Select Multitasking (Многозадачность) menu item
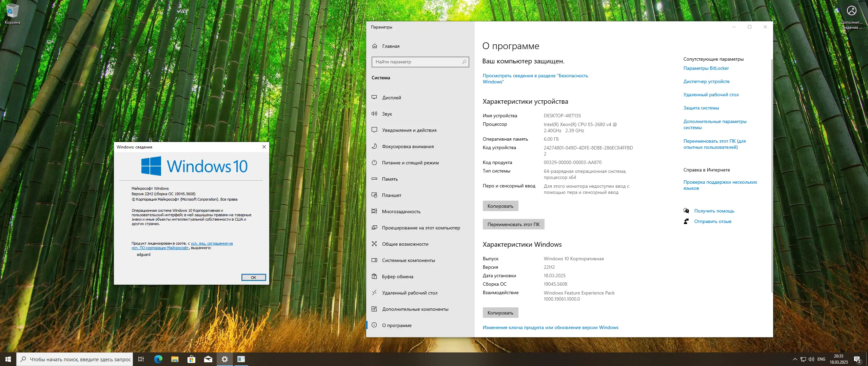This screenshot has width=868, height=366. (401, 211)
